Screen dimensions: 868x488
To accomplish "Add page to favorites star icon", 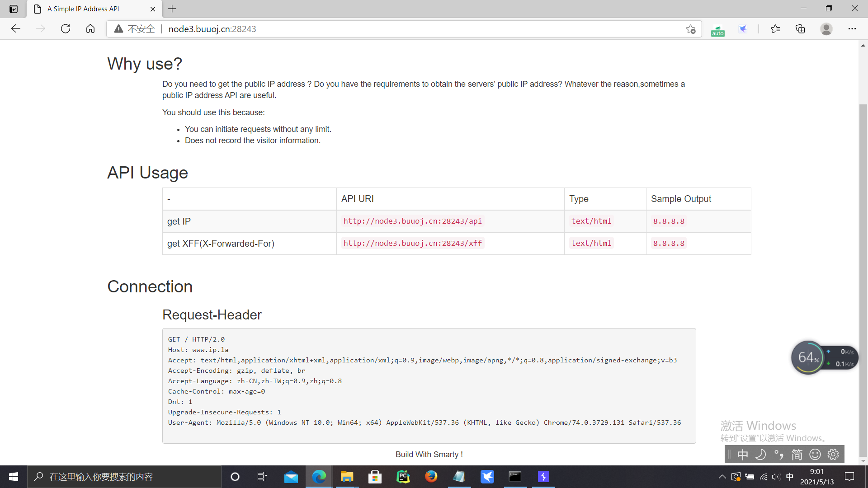I will (690, 29).
